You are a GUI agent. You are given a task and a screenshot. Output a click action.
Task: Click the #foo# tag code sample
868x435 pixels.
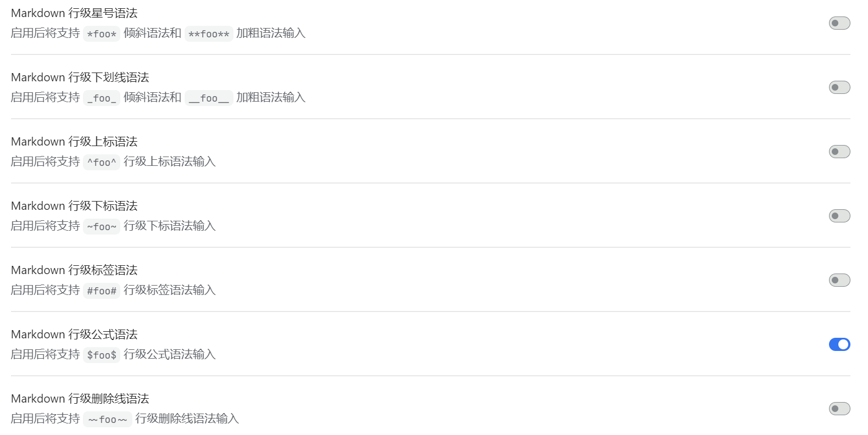102,291
